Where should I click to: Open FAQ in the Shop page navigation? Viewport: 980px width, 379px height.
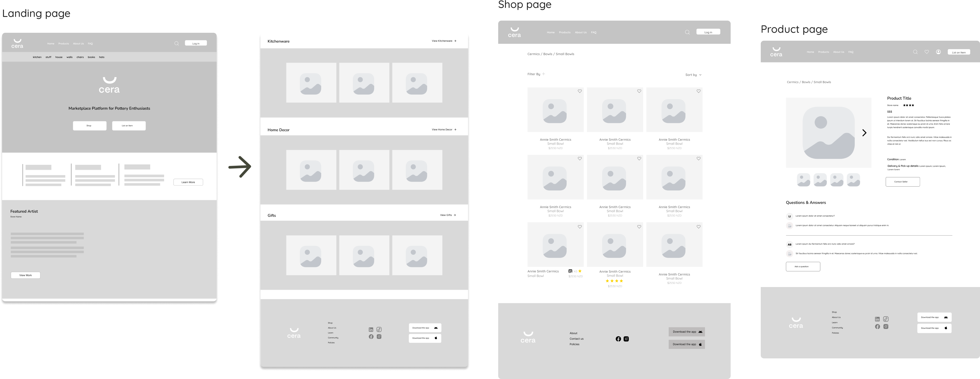[594, 32]
